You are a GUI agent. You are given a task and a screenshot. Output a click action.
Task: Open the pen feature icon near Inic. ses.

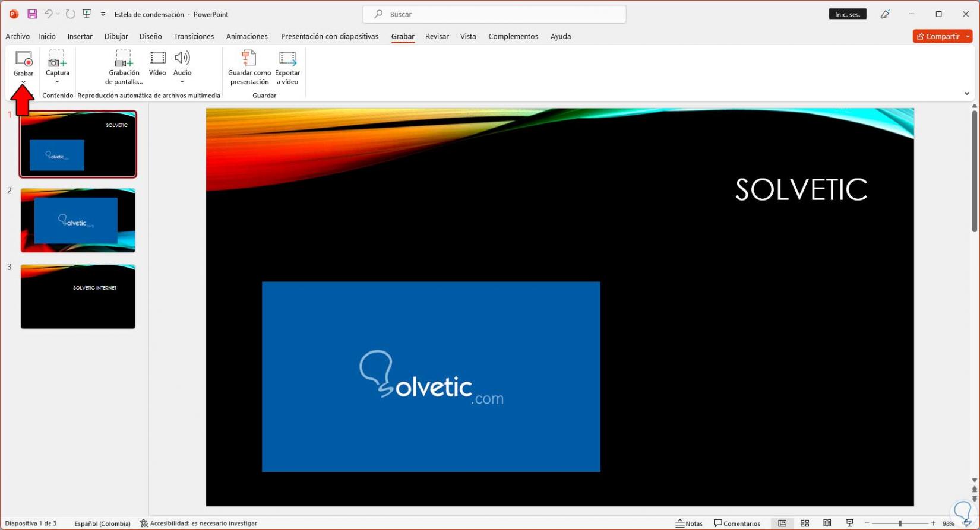point(885,14)
